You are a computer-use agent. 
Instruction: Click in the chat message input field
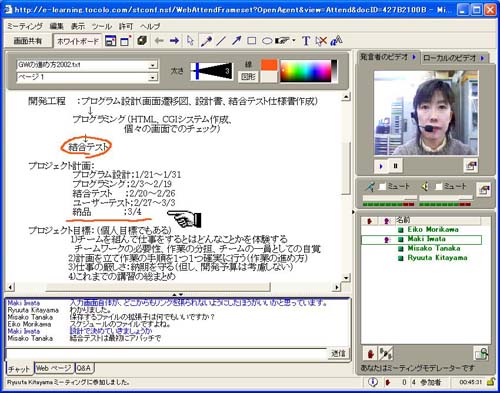coord(166,353)
